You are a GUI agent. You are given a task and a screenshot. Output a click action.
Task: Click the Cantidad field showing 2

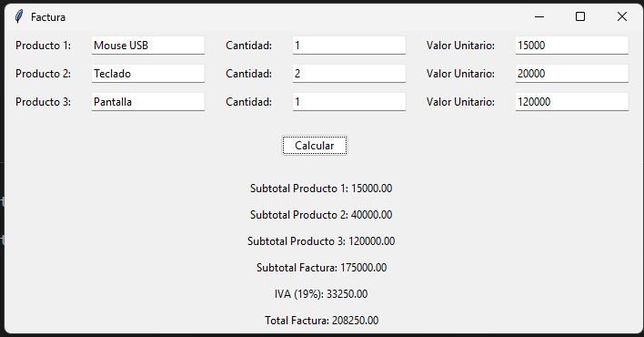pos(349,74)
